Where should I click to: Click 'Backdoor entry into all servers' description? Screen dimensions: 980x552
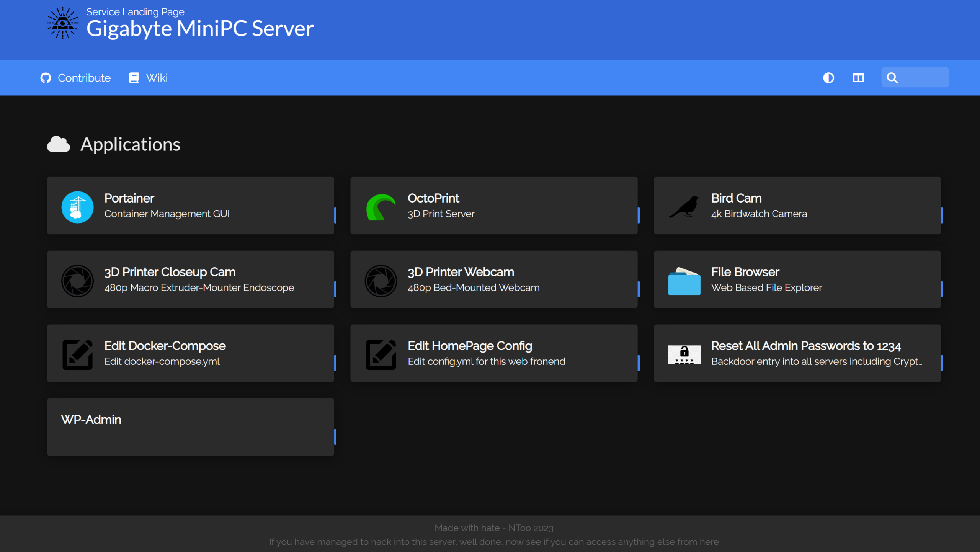click(x=817, y=362)
